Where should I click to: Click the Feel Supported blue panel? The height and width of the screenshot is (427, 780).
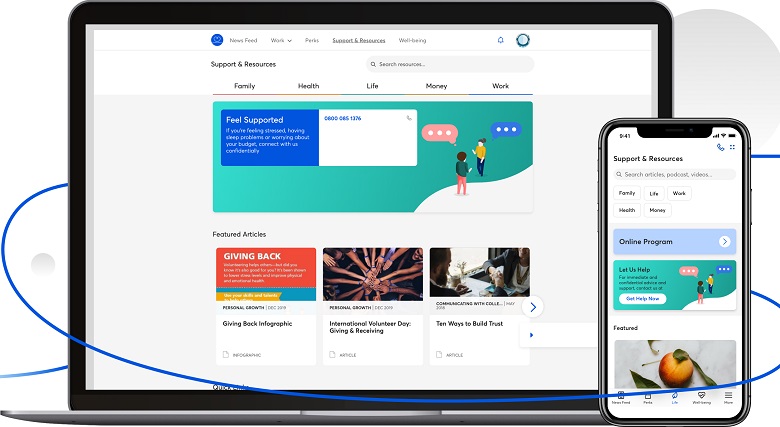coord(270,137)
